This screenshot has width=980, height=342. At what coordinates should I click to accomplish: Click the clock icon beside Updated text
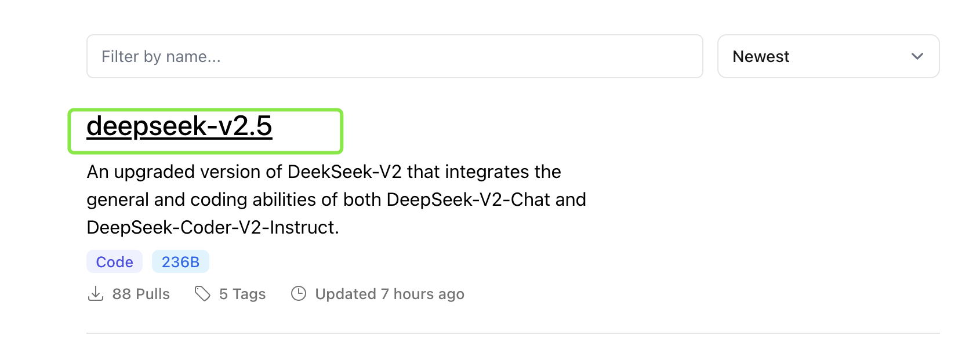pos(299,294)
